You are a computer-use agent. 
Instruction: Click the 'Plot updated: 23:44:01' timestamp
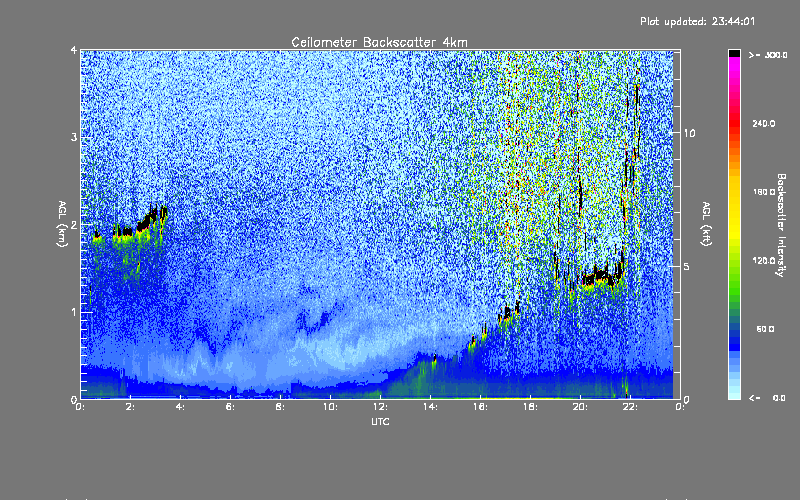[x=697, y=21]
